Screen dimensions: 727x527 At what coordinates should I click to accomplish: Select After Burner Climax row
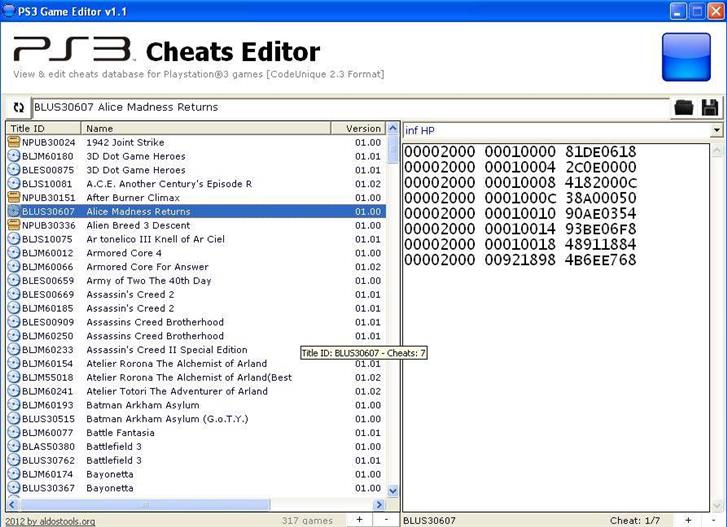coord(196,197)
